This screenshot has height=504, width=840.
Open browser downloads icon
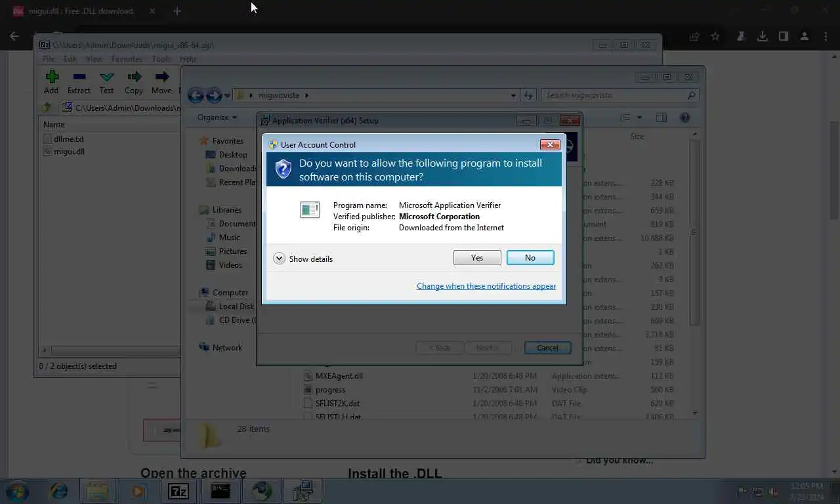(763, 37)
